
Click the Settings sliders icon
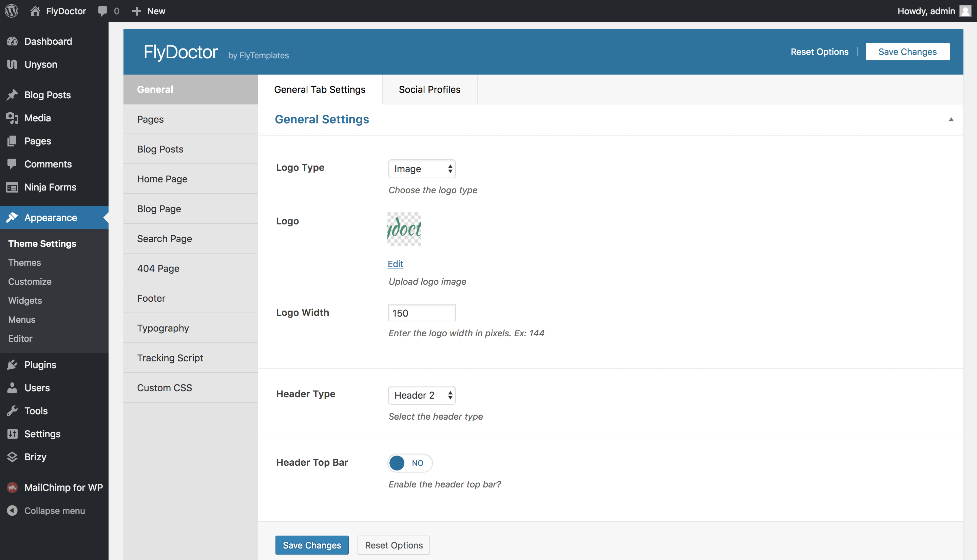coord(12,434)
